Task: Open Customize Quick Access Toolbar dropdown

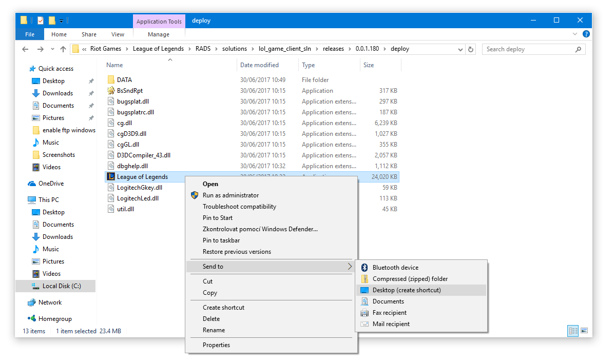Action: 62,21
